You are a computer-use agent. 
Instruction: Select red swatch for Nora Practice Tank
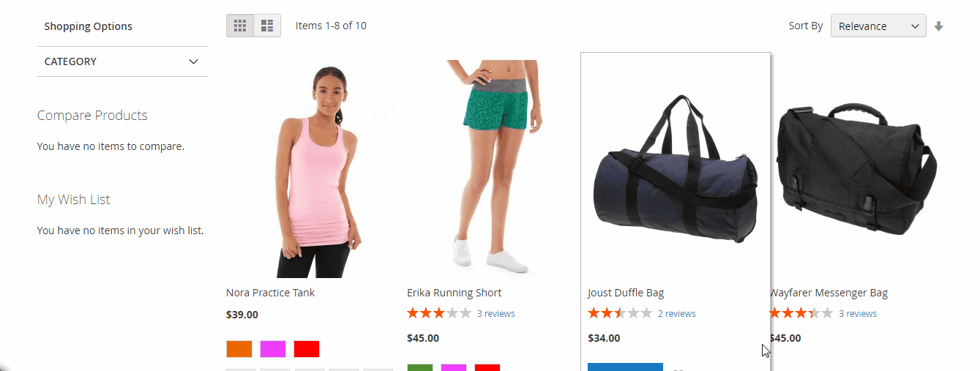coord(307,349)
